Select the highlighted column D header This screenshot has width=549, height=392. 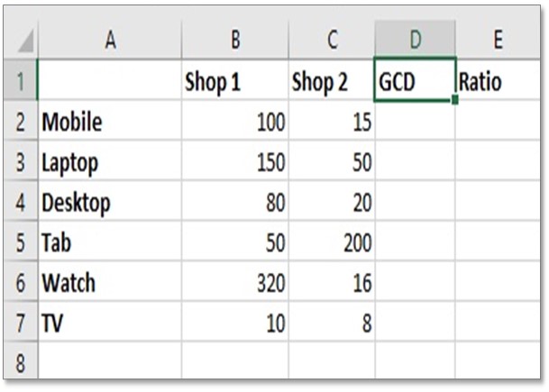pyautogui.click(x=416, y=40)
